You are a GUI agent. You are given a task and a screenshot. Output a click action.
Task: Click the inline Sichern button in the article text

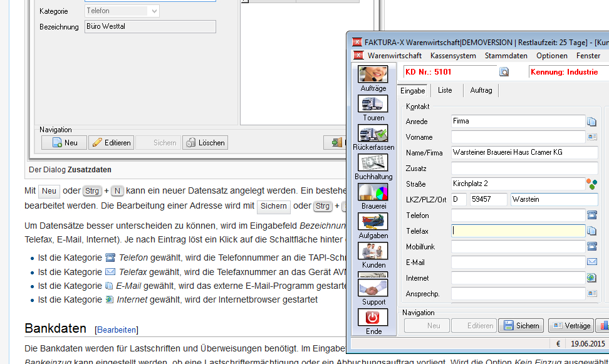click(x=273, y=206)
